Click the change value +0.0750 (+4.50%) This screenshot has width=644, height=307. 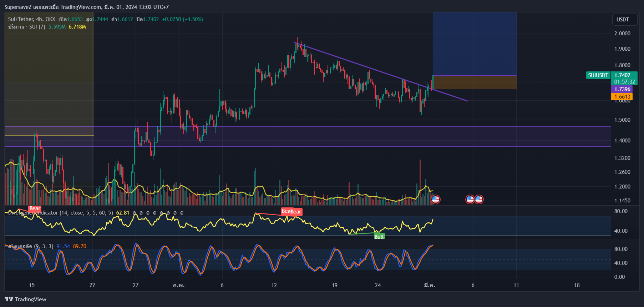point(183,19)
